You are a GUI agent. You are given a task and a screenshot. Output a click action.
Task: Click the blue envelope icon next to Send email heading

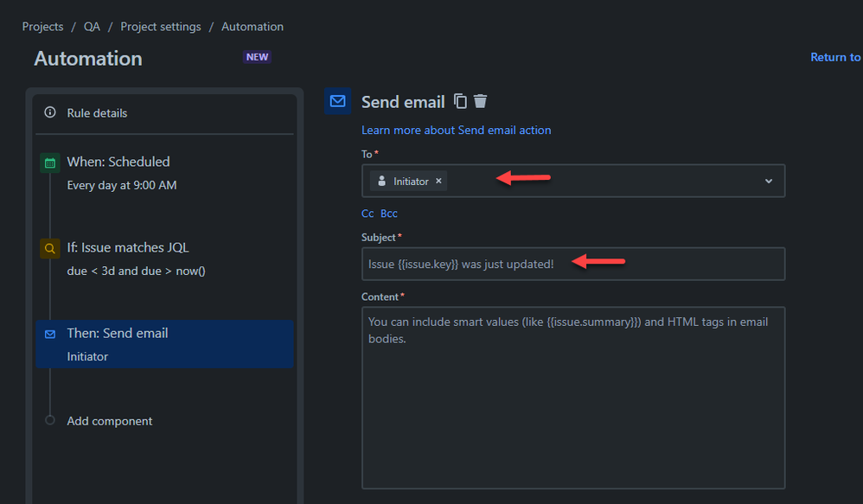337,101
